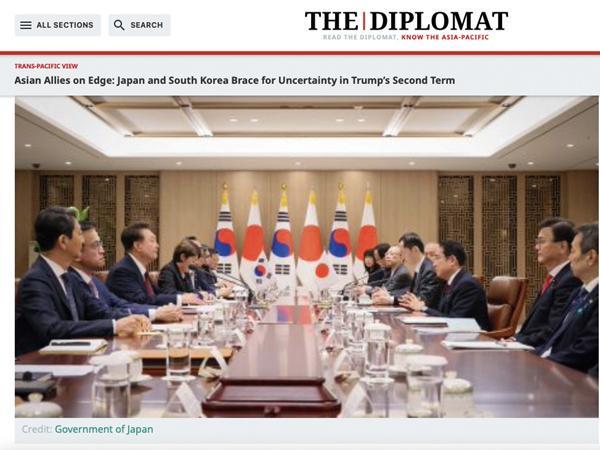Open the ALL SECTIONS menu
This screenshot has height=450, width=600.
(x=57, y=25)
